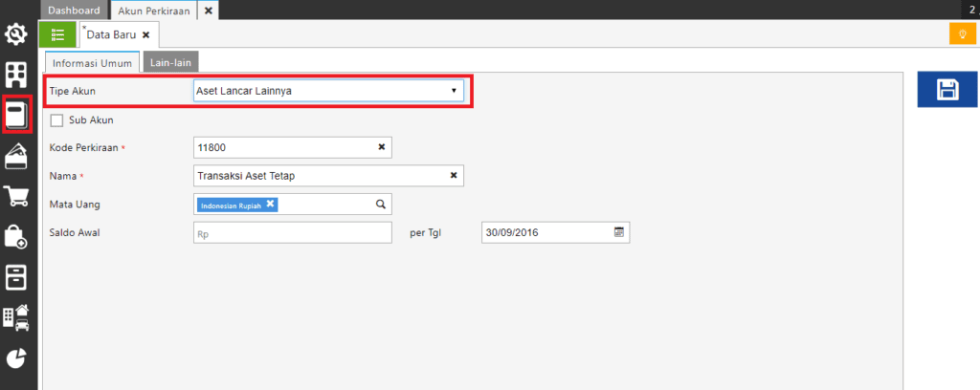Enable the Sub Akun checkbox
The width and height of the screenshot is (980, 390).
(56, 120)
